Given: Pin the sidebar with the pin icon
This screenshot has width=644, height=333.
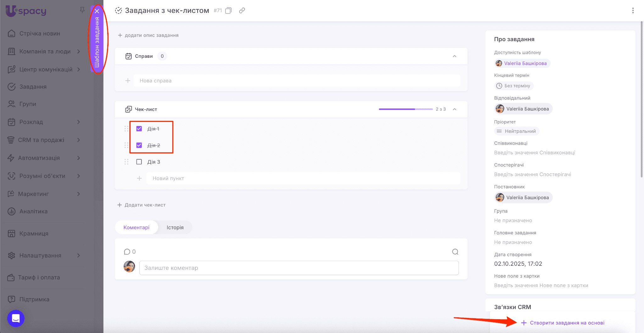Looking at the screenshot, I should pos(82,10).
